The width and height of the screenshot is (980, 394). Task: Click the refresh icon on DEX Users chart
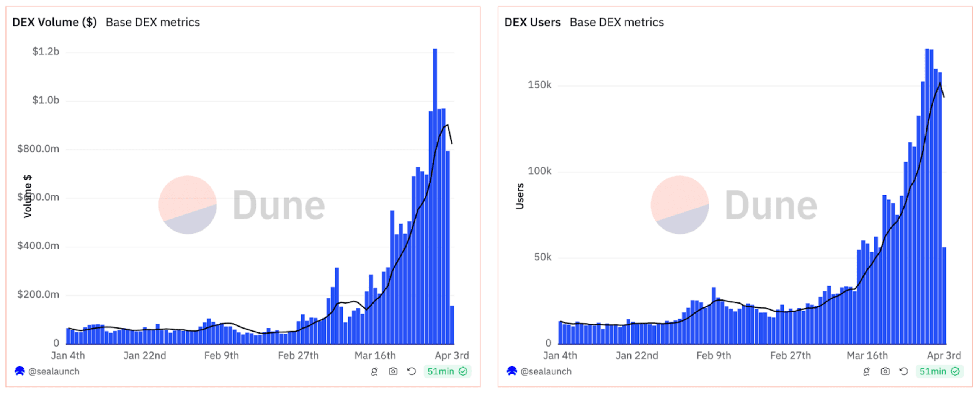tap(903, 371)
